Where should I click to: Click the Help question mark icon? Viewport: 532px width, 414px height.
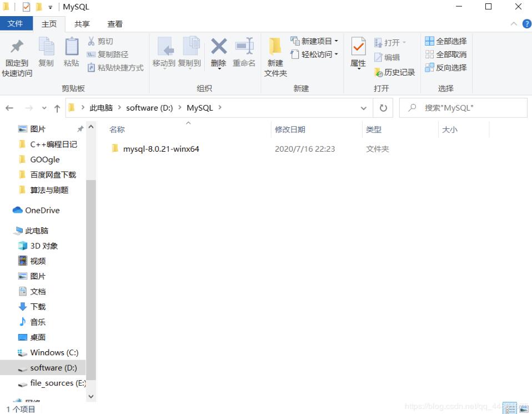coord(526,24)
